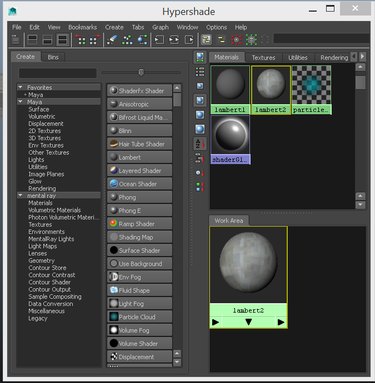Select the particleCloud checkered swatch
This screenshot has height=383, width=375.
pyautogui.click(x=311, y=90)
